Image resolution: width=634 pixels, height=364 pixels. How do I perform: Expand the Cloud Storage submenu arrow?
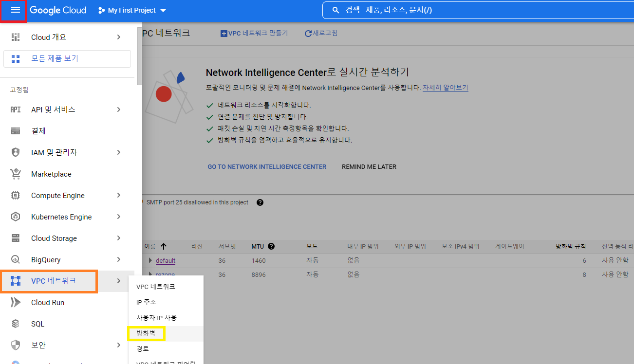pyautogui.click(x=119, y=238)
